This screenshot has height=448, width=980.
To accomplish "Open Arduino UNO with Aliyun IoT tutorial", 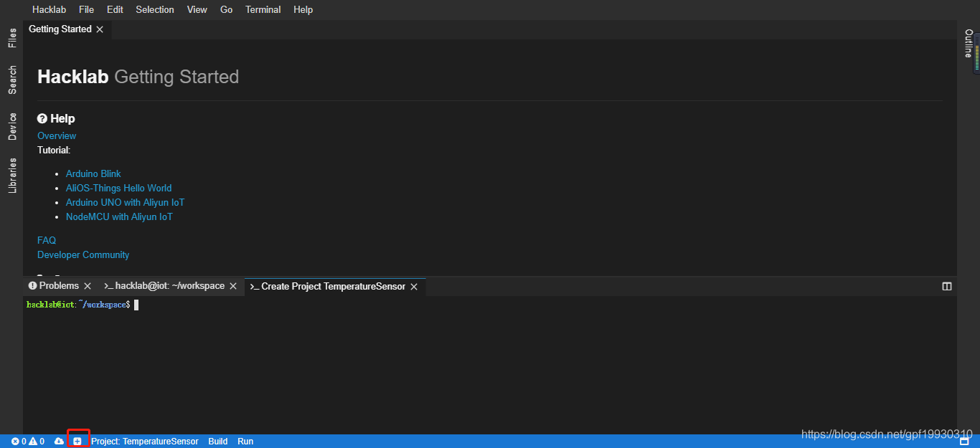I will pyautogui.click(x=126, y=202).
